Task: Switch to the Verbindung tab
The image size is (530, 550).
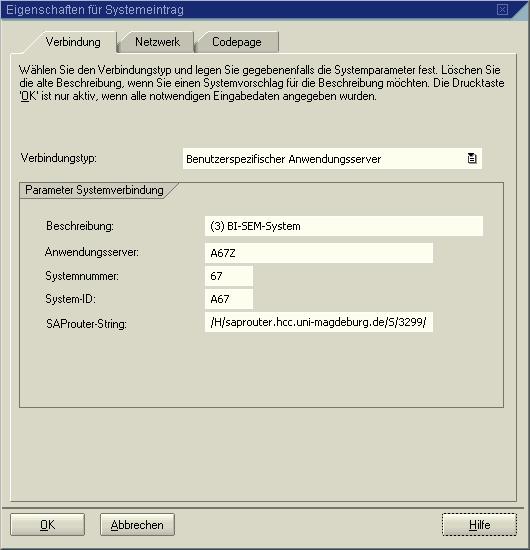Action: [x=73, y=42]
